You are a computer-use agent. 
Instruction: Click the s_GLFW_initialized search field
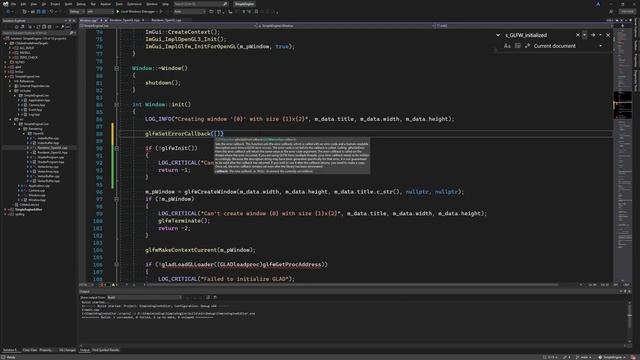pyautogui.click(x=539, y=35)
